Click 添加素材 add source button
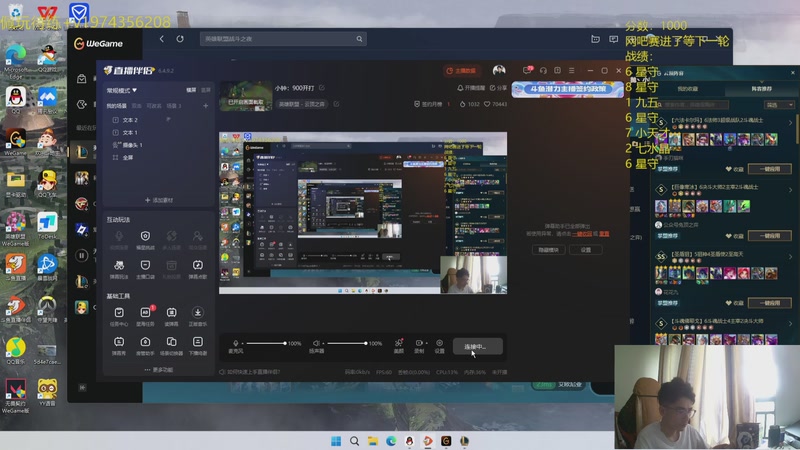The image size is (800, 450). pos(159,200)
